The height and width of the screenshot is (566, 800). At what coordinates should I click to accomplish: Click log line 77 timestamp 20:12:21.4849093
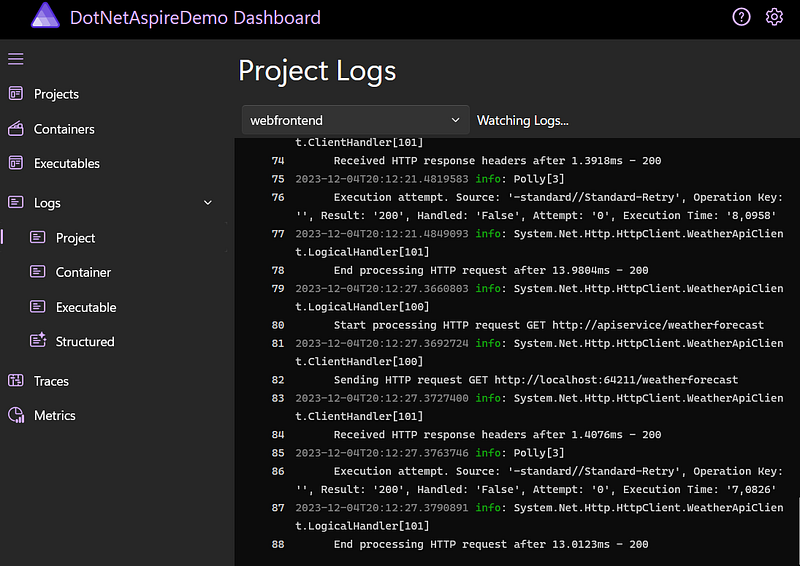[x=382, y=234]
